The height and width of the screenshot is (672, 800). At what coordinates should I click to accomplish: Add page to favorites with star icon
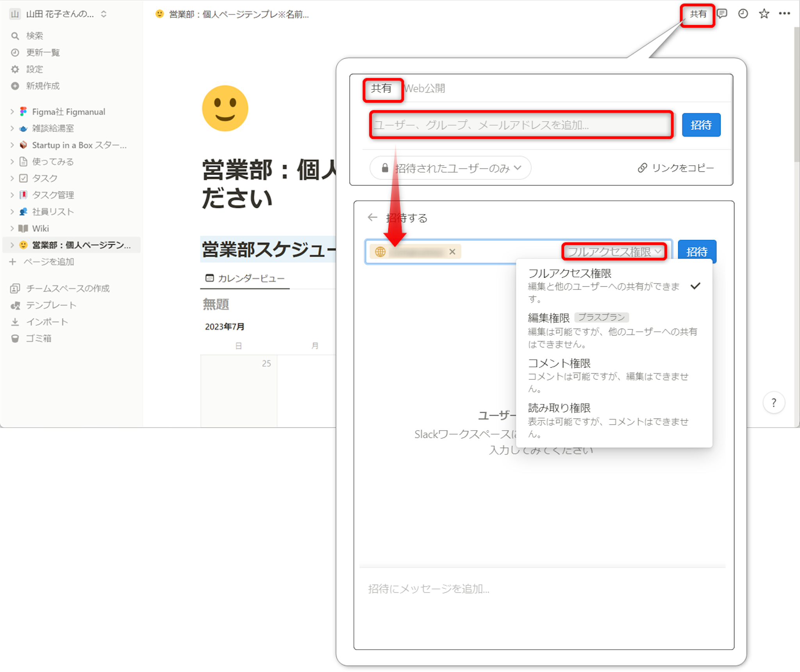(764, 14)
